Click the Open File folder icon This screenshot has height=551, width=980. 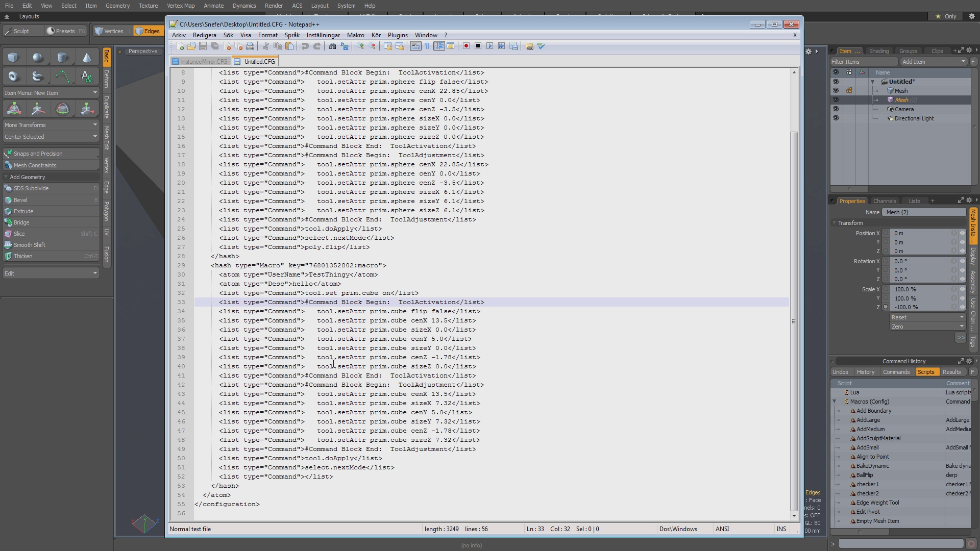[x=191, y=46]
